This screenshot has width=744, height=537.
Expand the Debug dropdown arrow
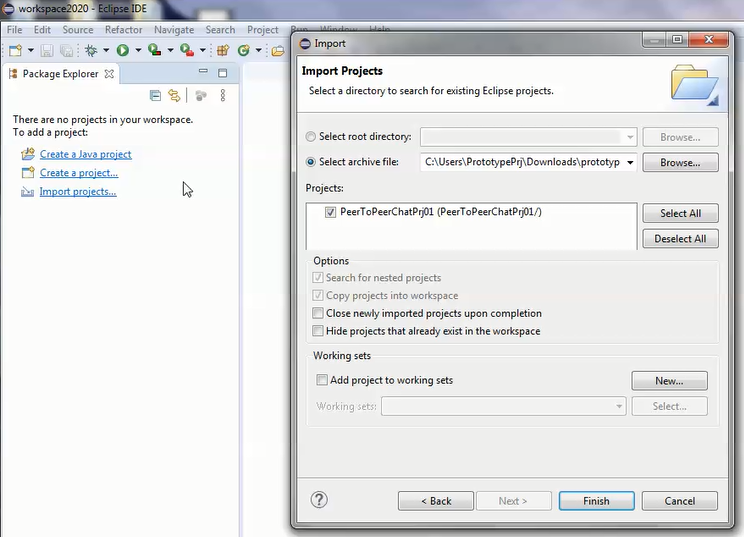(x=106, y=50)
